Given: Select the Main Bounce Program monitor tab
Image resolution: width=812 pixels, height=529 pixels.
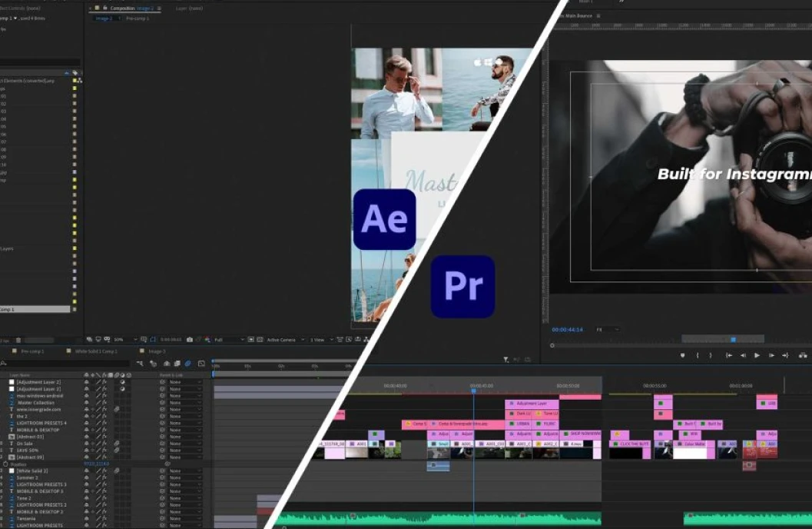Looking at the screenshot, I should coord(578,16).
